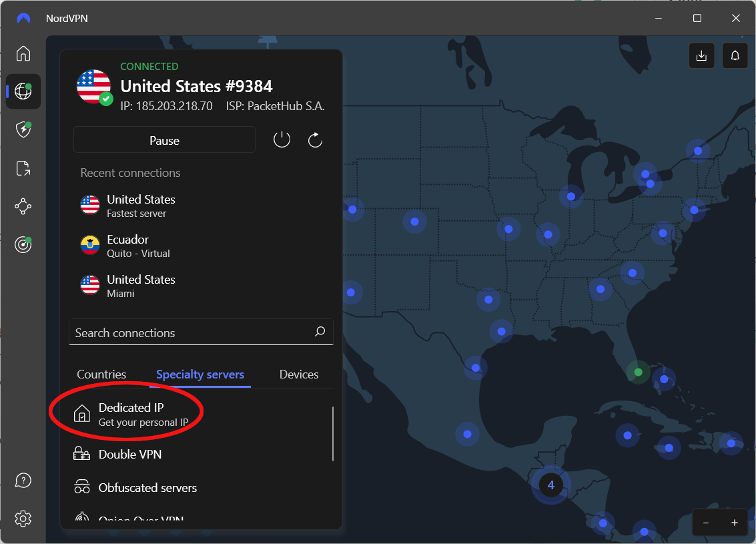
Task: Click the ISP: PacketHub S.A. text
Action: tap(276, 106)
